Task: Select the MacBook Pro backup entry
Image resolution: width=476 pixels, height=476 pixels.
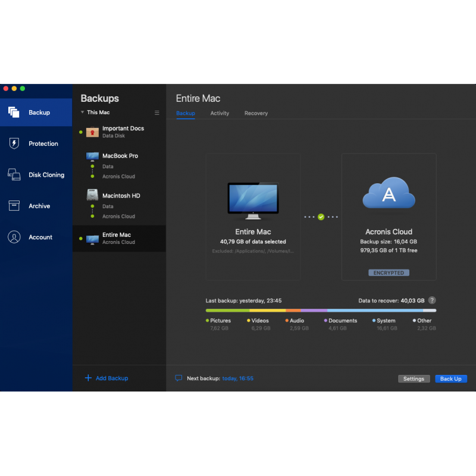Action: [120, 156]
